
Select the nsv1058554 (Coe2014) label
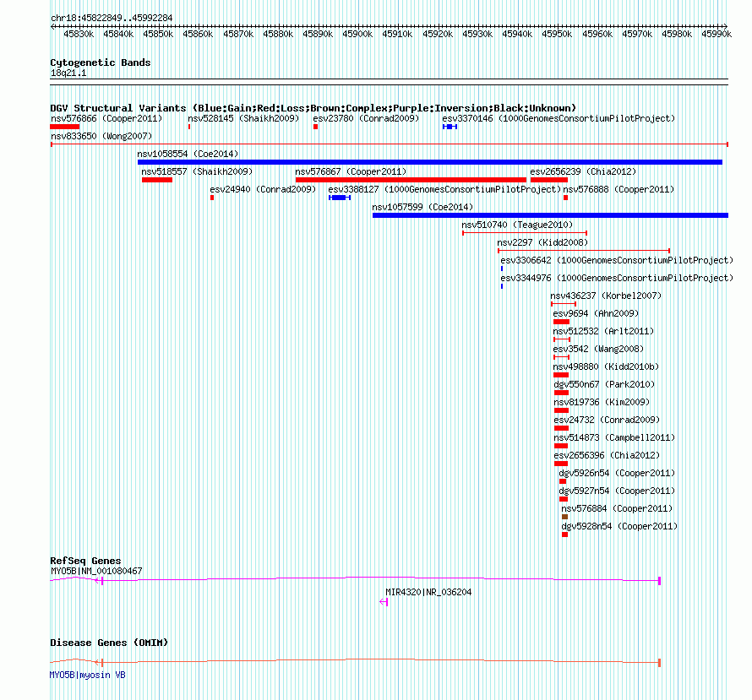188,154
